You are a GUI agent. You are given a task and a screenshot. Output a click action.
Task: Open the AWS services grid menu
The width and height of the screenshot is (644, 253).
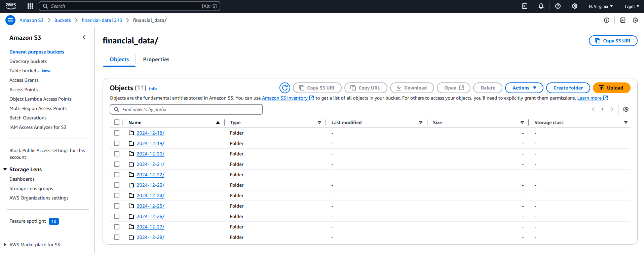tap(30, 6)
